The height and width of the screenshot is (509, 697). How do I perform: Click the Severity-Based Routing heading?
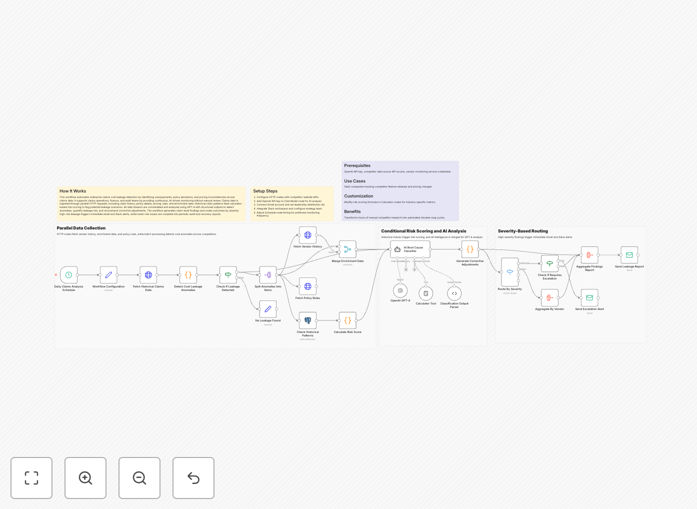tap(523, 231)
